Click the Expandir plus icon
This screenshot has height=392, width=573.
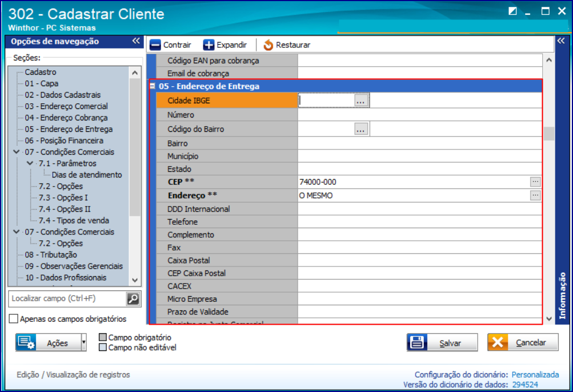(209, 45)
